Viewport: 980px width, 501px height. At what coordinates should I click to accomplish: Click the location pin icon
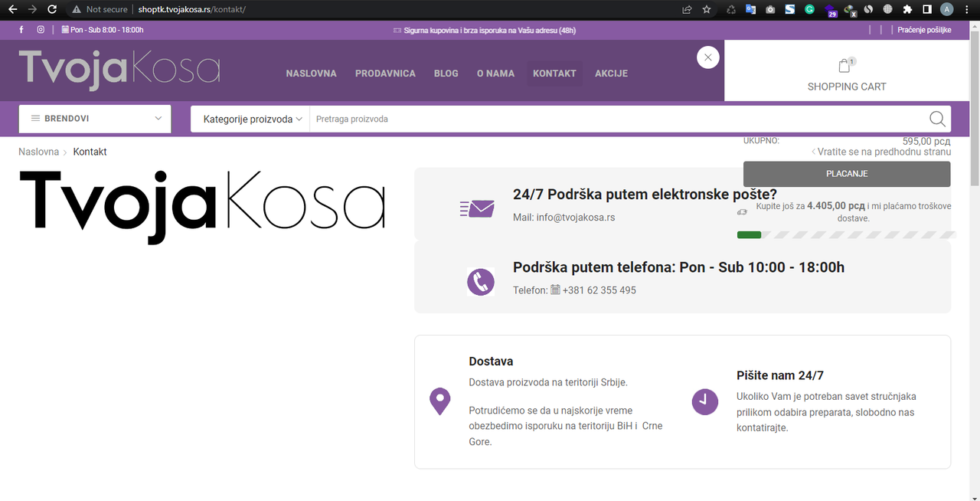click(439, 401)
